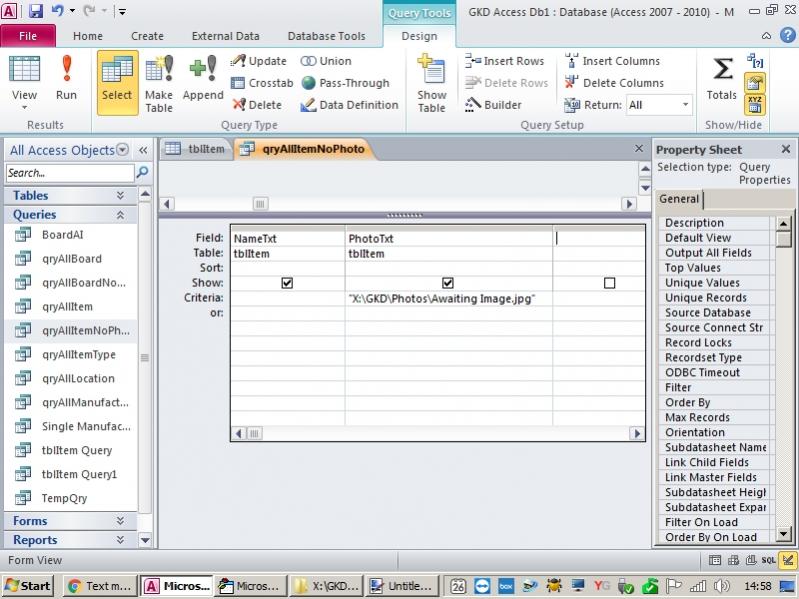Switch to SQL view in status bar
This screenshot has width=799, height=599.
[768, 560]
